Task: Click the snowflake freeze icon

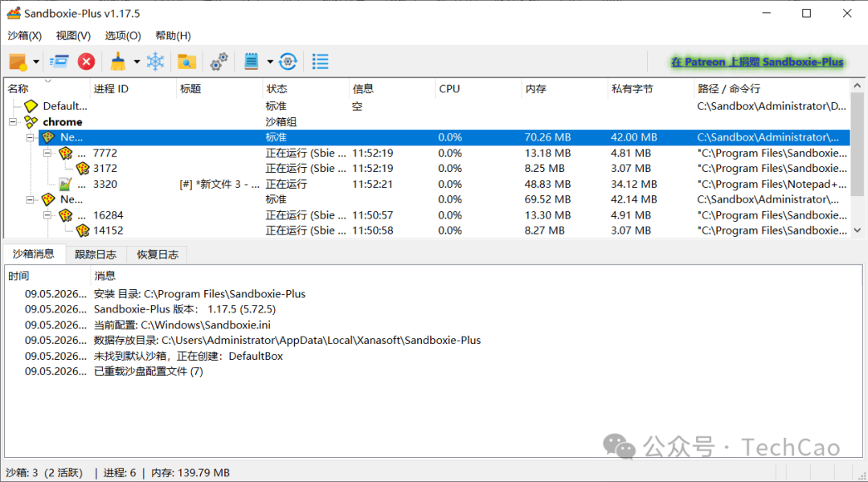Action: 156,62
